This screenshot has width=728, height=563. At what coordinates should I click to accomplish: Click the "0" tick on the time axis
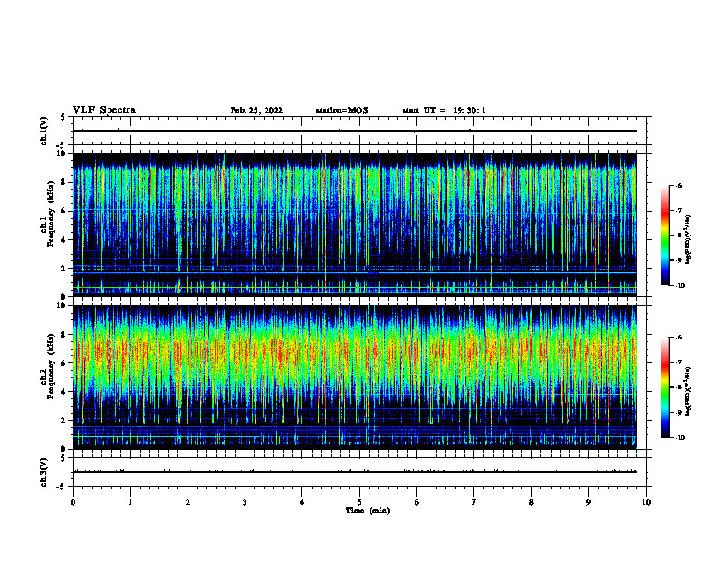tap(73, 502)
